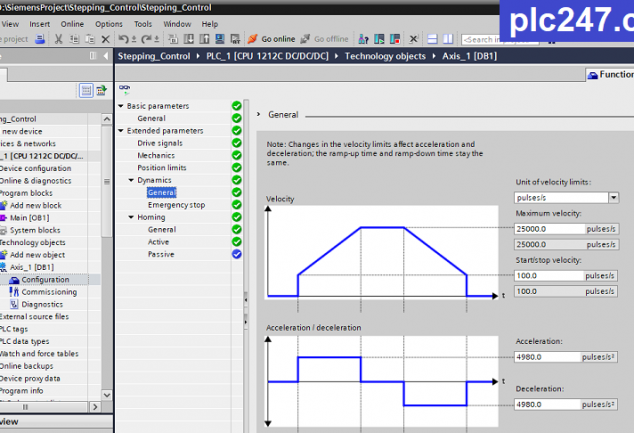Collapse the Basic parameters group

point(121,106)
